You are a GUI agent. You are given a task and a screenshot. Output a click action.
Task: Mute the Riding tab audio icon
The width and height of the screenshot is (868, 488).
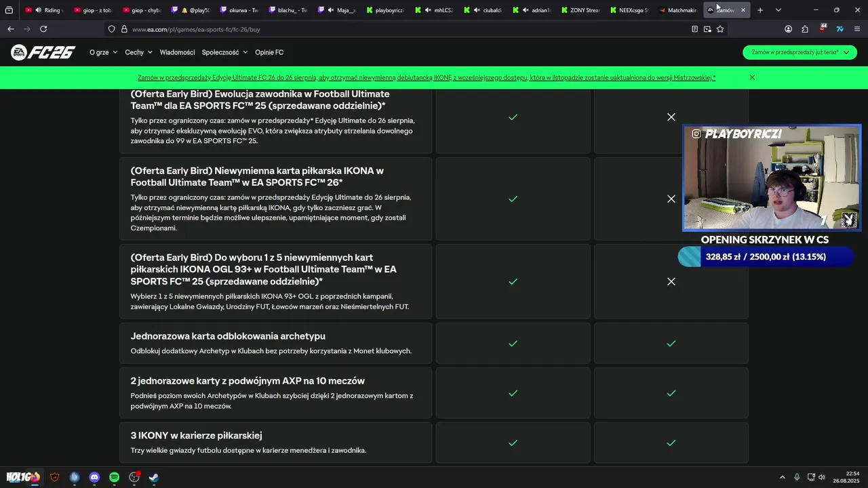click(38, 10)
